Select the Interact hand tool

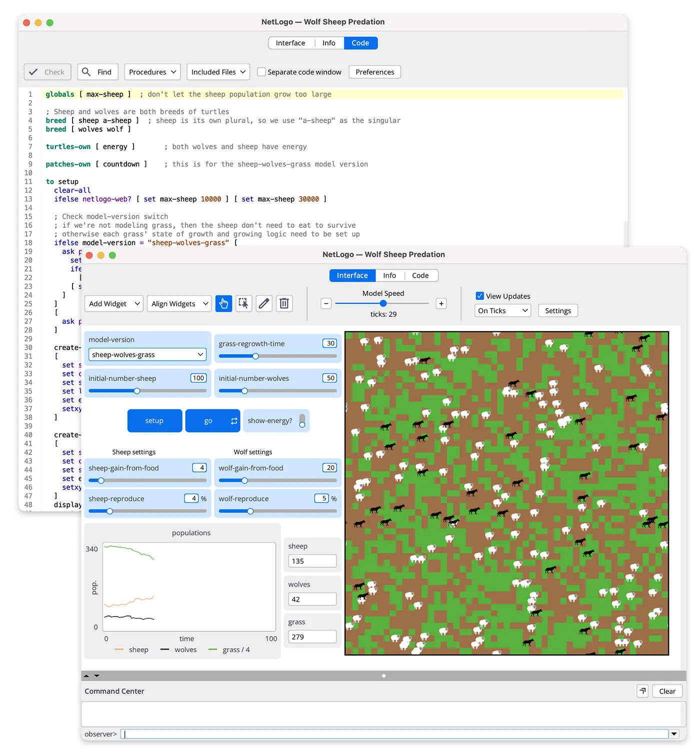coord(223,303)
